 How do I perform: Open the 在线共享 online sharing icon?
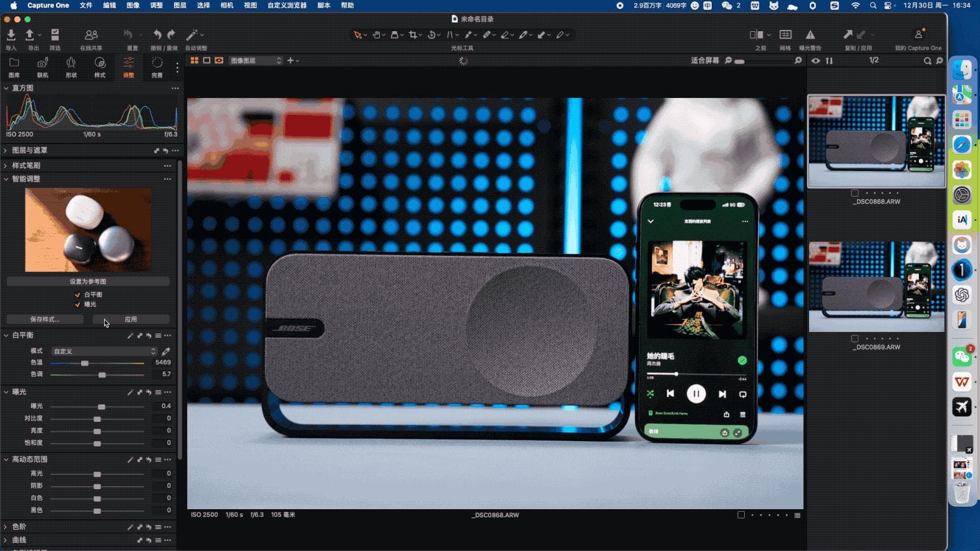pos(91,36)
